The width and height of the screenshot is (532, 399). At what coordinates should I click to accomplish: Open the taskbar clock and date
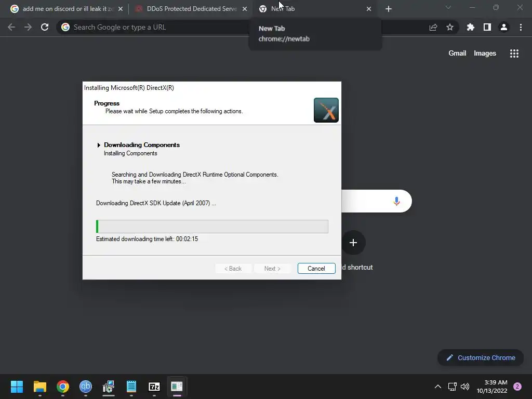click(492, 387)
